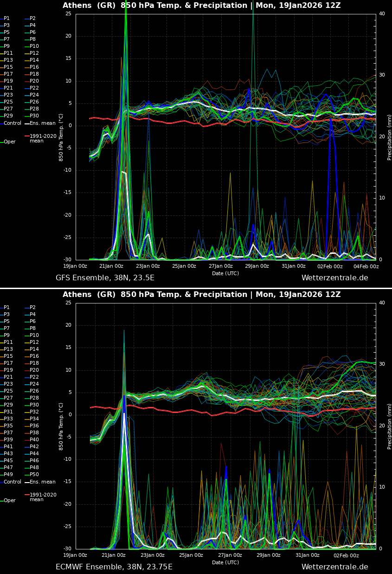Click the Precipitation (mm) label on GFS chart
The width and height of the screenshot is (392, 574).
click(x=389, y=136)
